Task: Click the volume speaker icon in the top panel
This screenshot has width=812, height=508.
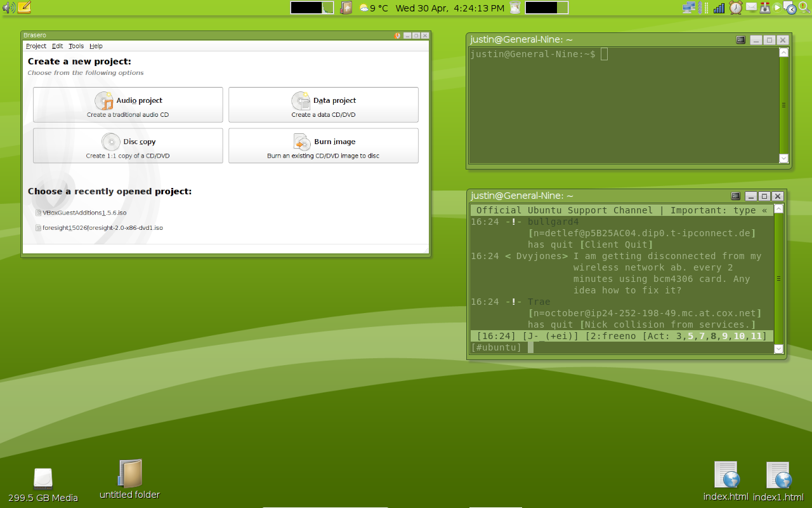Action: [x=8, y=8]
